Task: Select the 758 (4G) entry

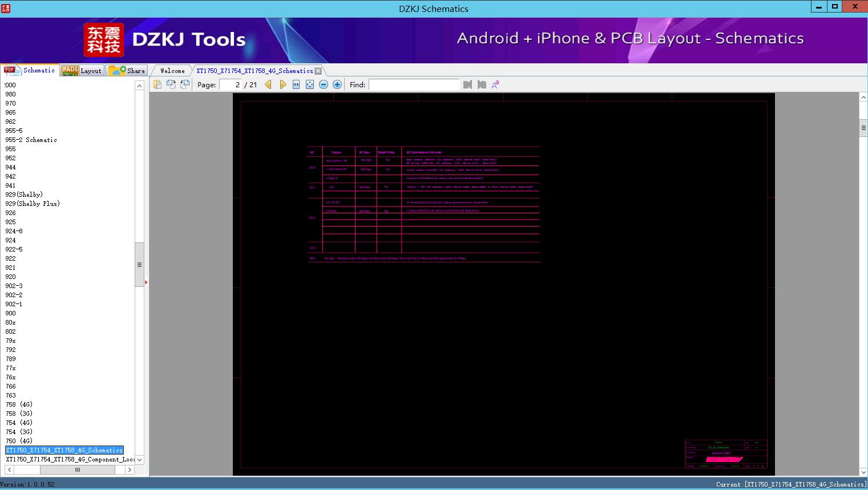Action: click(19, 404)
